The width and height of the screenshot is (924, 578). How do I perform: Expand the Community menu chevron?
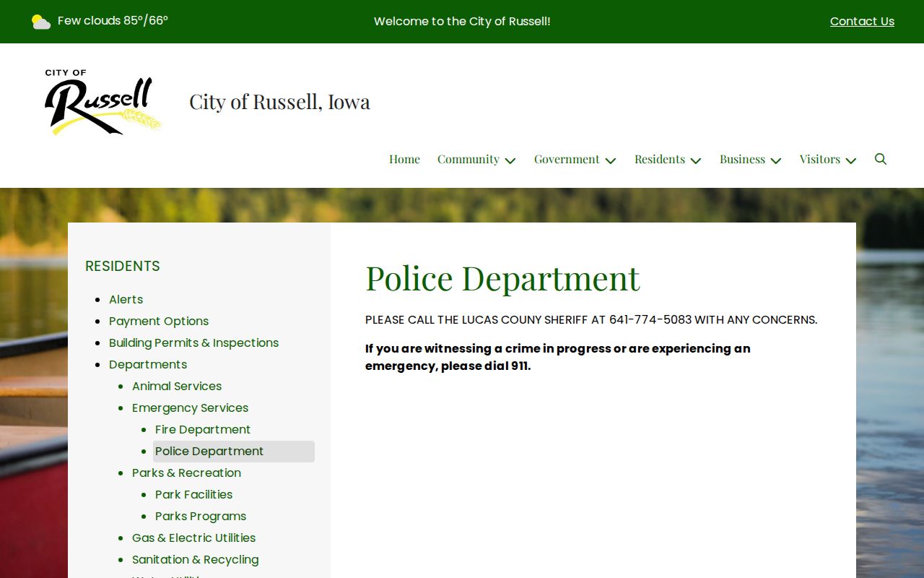(510, 160)
